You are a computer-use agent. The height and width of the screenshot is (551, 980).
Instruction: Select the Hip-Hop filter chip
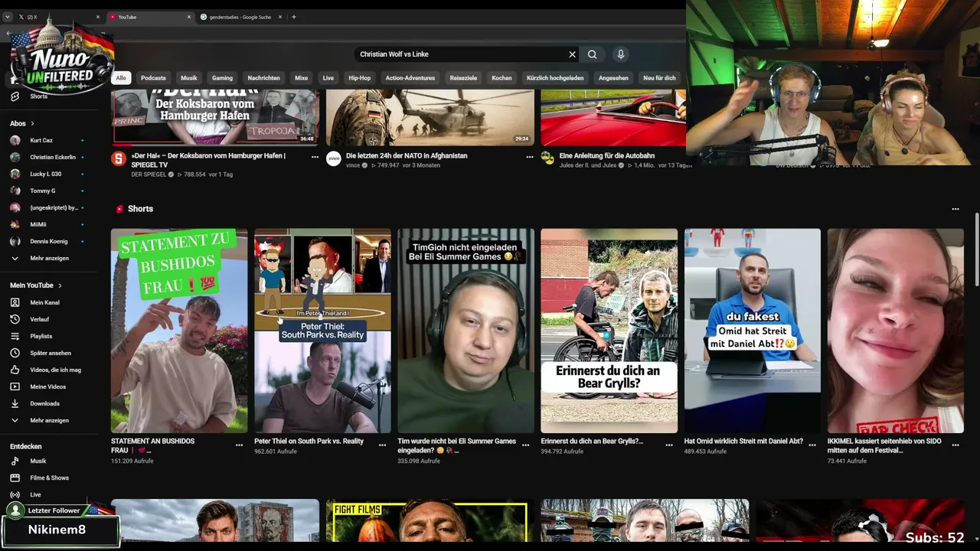pos(360,78)
